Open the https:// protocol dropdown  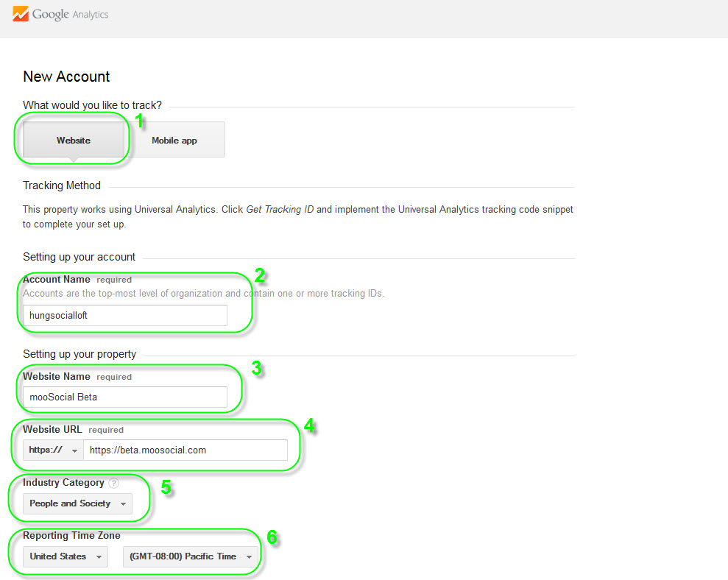tap(53, 450)
